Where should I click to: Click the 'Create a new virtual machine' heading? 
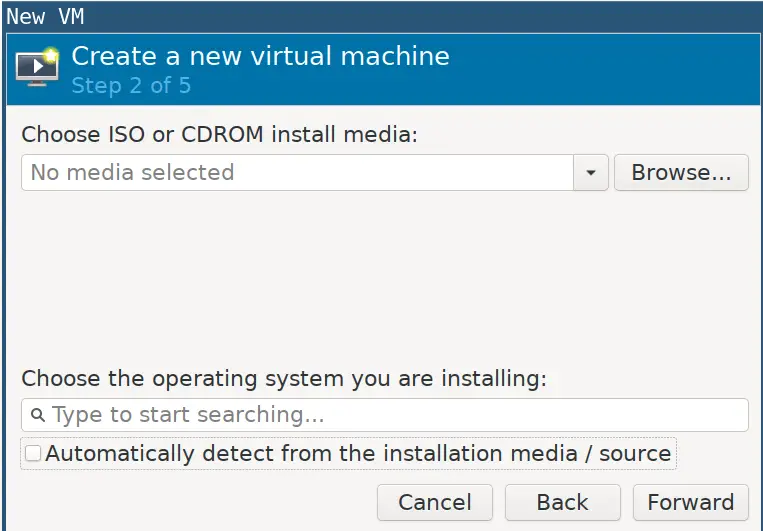coord(260,56)
